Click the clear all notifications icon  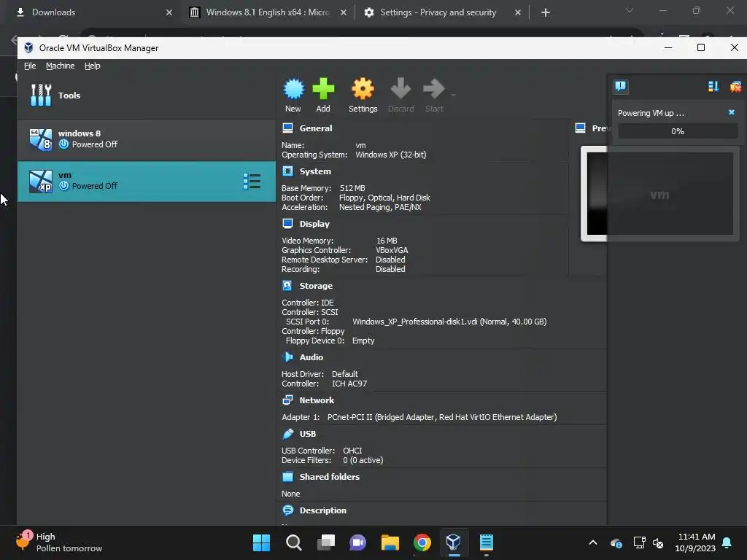(x=735, y=86)
